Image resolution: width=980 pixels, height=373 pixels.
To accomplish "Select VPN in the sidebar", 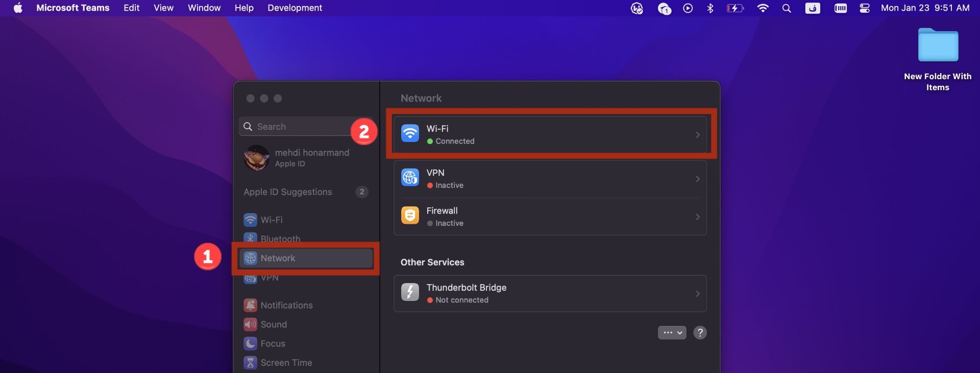I will point(306,278).
